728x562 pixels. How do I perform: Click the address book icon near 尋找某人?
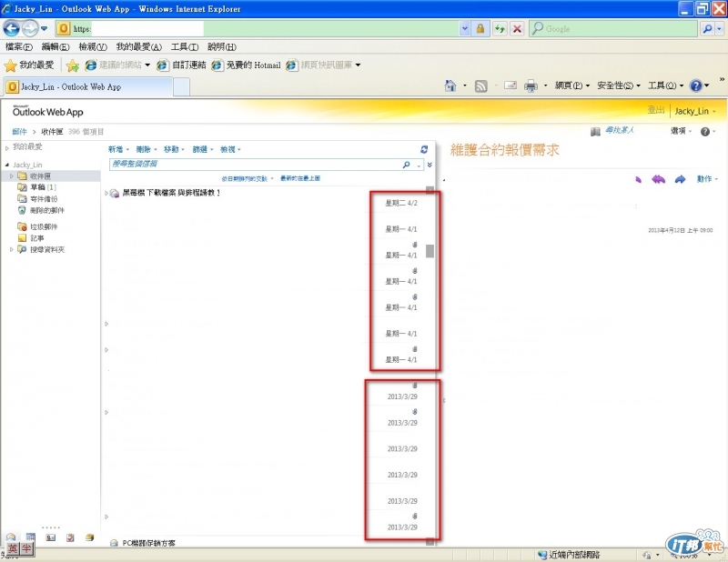(595, 132)
